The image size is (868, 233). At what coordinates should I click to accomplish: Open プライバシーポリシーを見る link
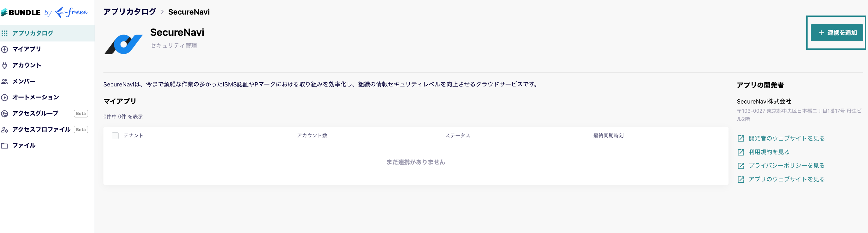[786, 166]
